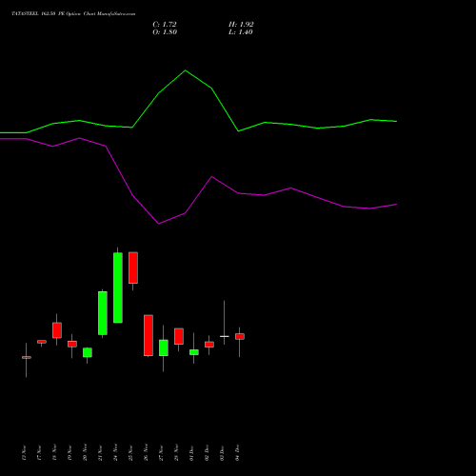The height and width of the screenshot is (476, 476).
Task: Select the red candlestick for 18 Nov
Action: coord(57,330)
